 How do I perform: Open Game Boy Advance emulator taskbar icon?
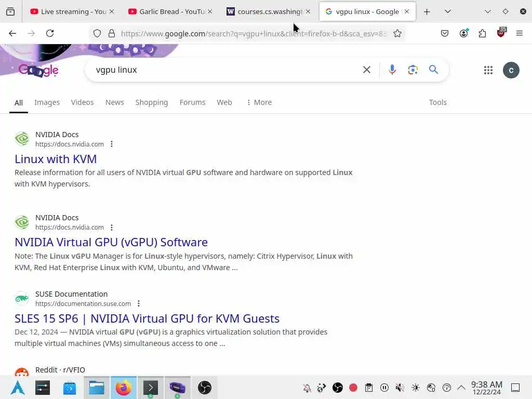point(178,388)
